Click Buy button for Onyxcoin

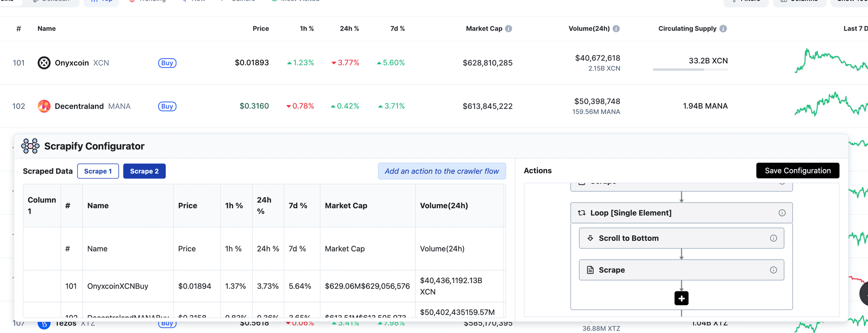pyautogui.click(x=167, y=63)
